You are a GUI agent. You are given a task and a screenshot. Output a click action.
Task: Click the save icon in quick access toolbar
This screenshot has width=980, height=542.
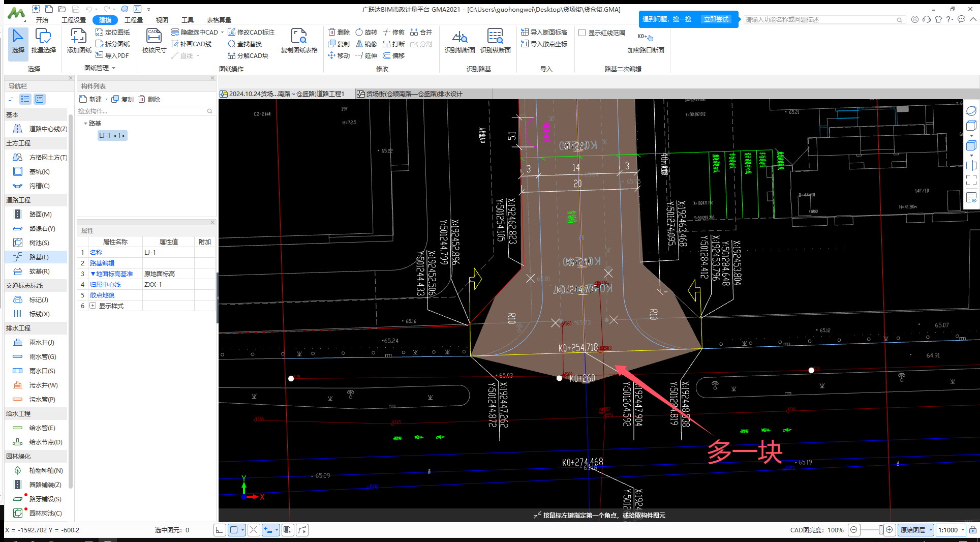(75, 9)
